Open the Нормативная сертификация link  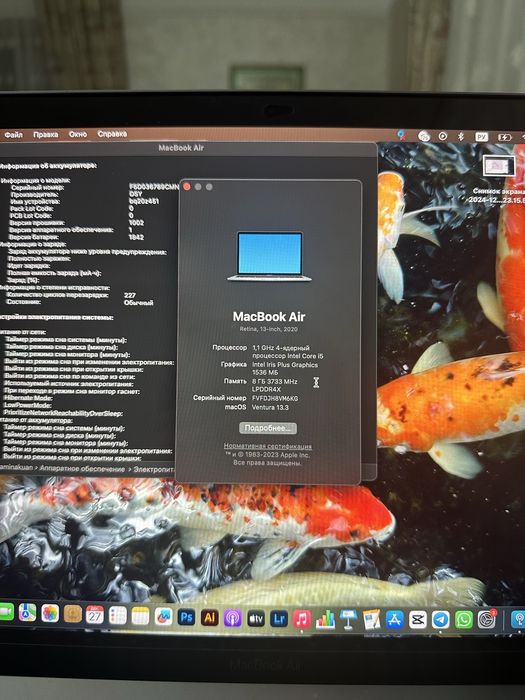point(267,446)
